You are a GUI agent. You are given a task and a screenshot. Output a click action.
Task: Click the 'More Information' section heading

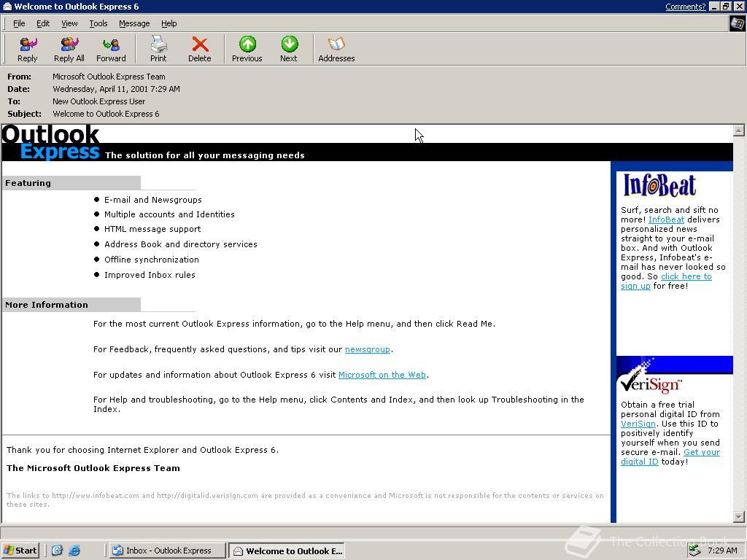click(x=47, y=305)
